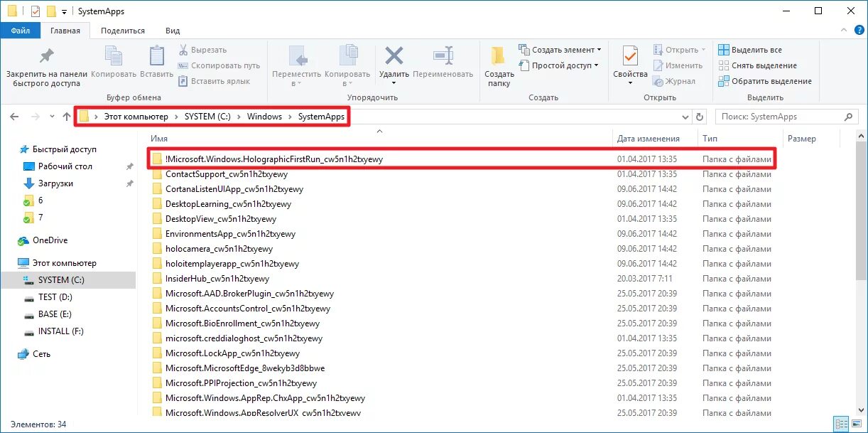The height and width of the screenshot is (433, 868).
Task: Open recent locations dropdown arrow
Action: click(52, 117)
